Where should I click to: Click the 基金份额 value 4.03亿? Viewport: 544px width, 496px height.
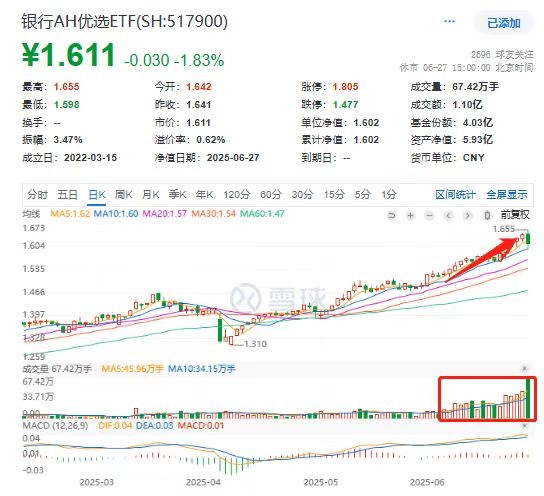(478, 122)
